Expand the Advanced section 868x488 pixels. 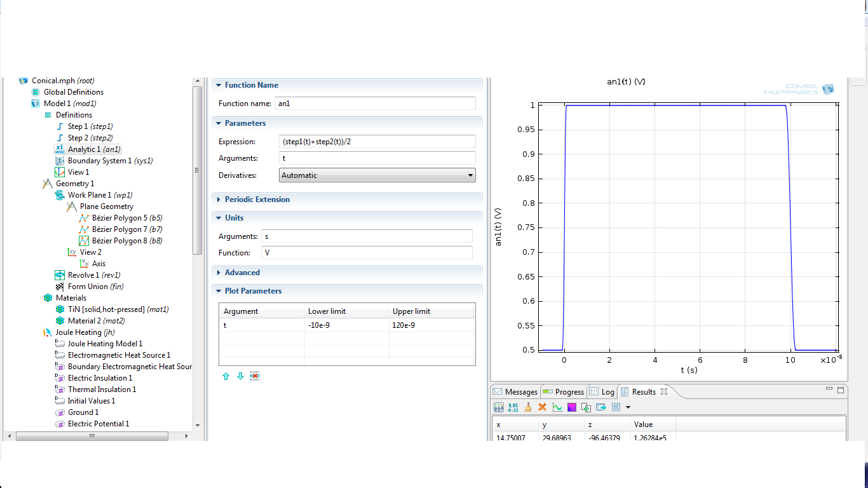[241, 273]
